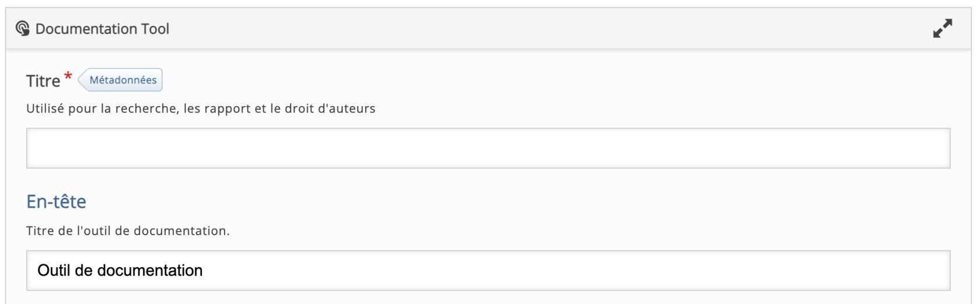Click the En-tête section heading
Viewport: 980px width, 304px height.
click(56, 201)
